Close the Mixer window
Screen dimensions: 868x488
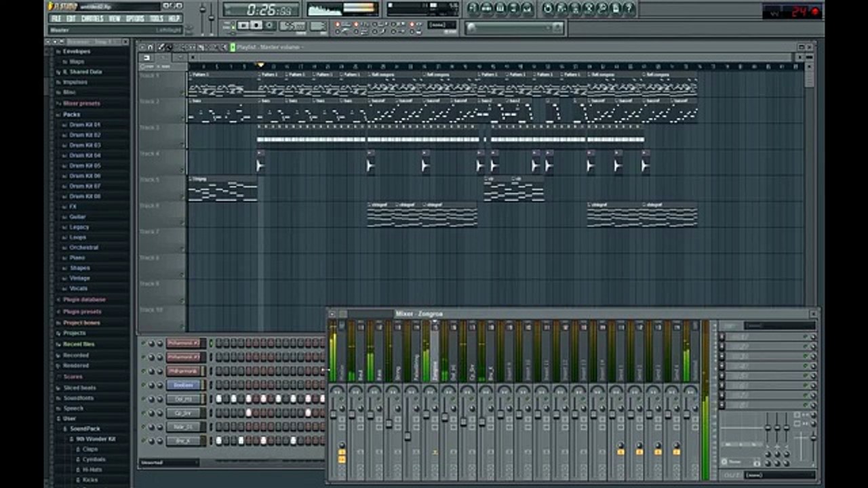(813, 314)
